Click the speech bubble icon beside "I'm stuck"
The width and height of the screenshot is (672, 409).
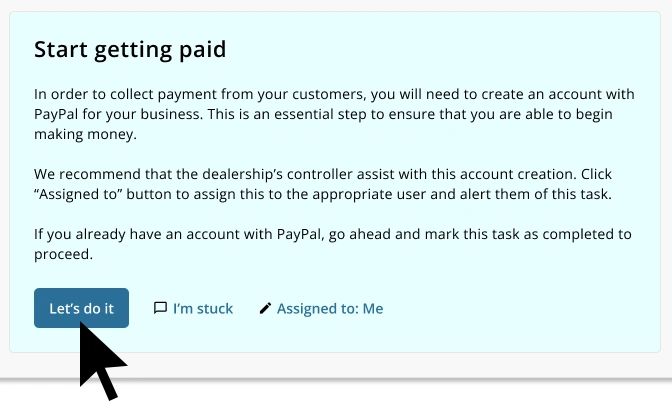tap(160, 308)
